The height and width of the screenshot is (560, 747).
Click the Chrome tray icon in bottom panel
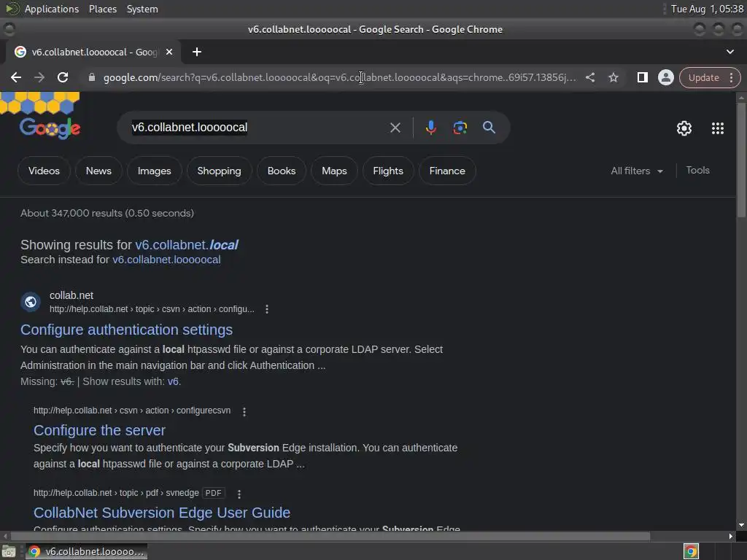[691, 551]
